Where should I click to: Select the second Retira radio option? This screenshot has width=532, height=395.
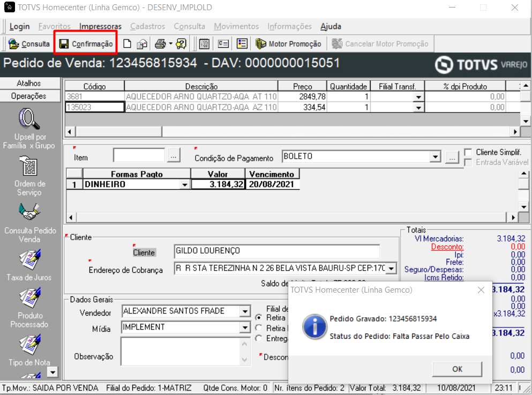259,328
